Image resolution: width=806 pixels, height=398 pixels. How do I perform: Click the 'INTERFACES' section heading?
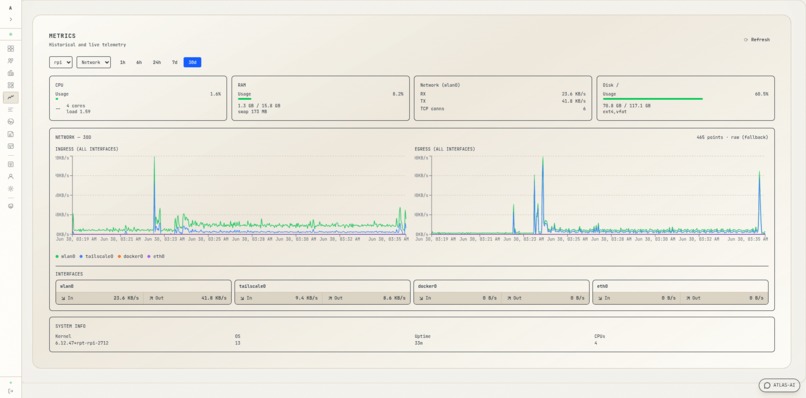click(69, 274)
